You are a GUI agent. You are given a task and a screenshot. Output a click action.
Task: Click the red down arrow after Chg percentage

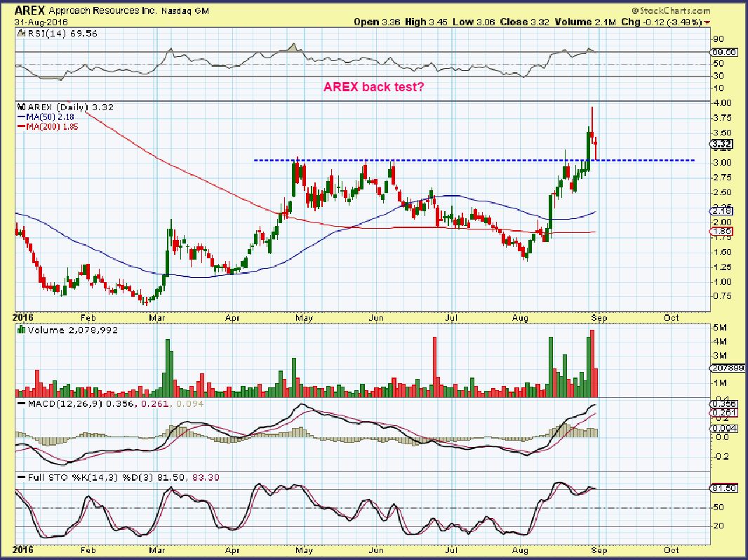click(x=707, y=22)
